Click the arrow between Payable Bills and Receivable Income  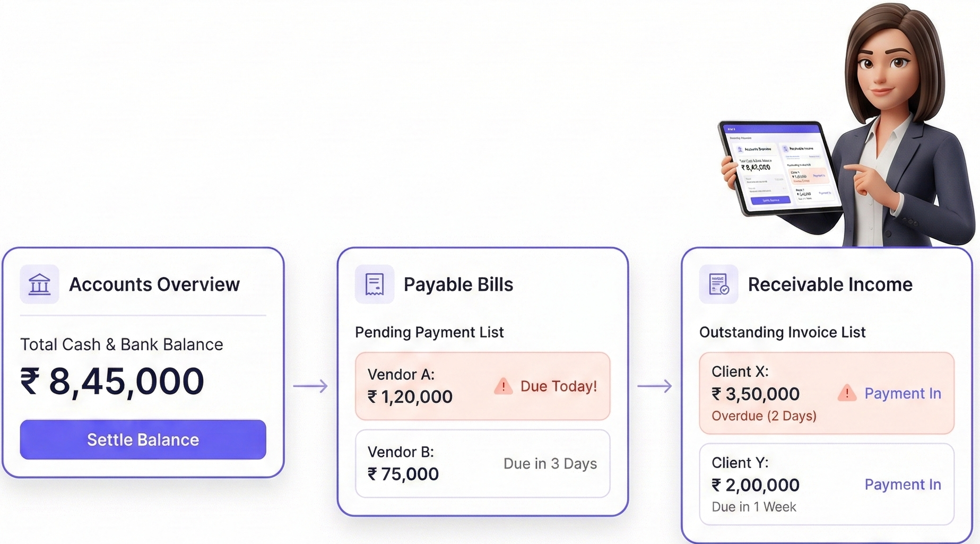[654, 386]
